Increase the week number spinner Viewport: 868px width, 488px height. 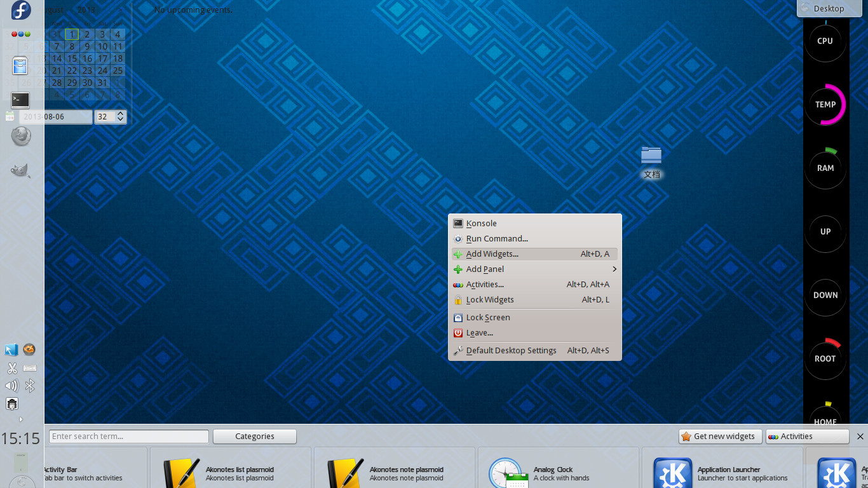pos(121,113)
